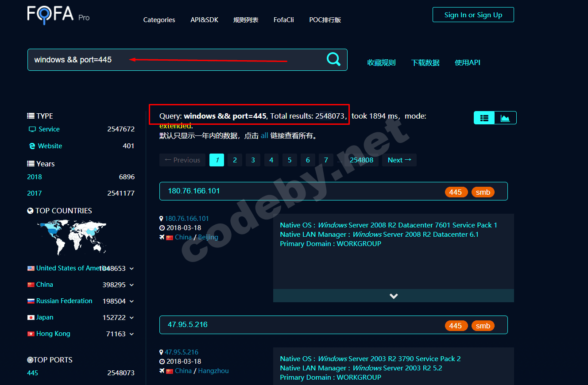This screenshot has width=588, height=385.
Task: Click the 使用API link
Action: [x=468, y=63]
